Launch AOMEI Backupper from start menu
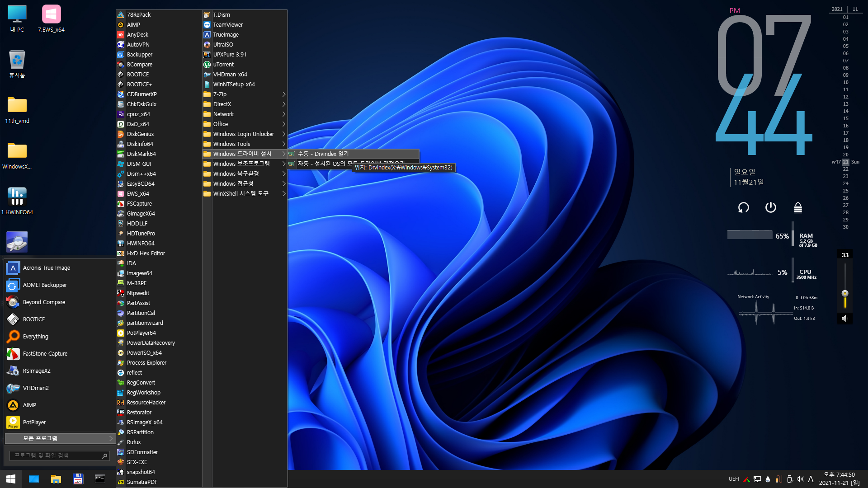This screenshot has height=488, width=868. [60, 285]
